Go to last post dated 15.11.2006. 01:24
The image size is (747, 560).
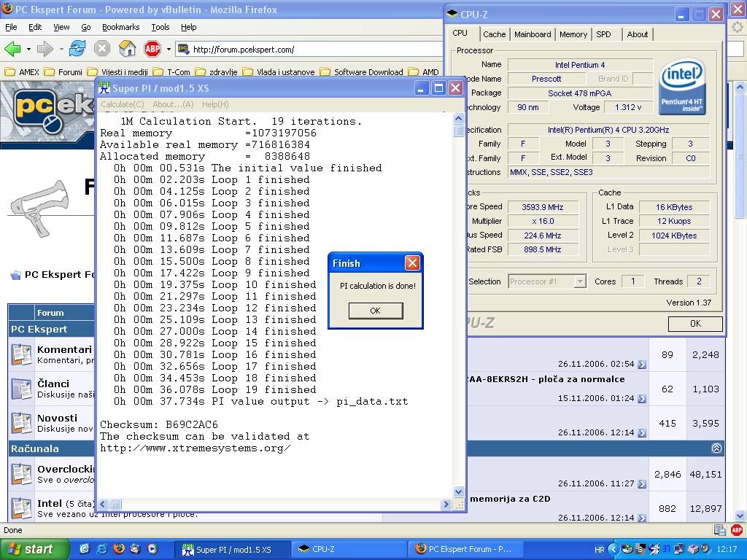(x=642, y=399)
